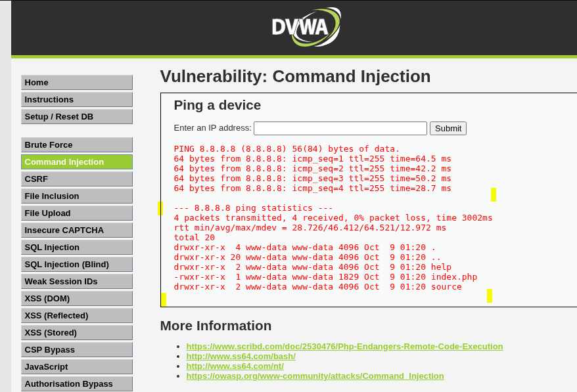Go to the Instructions page
Screen dimensions: 577x392
[76, 99]
